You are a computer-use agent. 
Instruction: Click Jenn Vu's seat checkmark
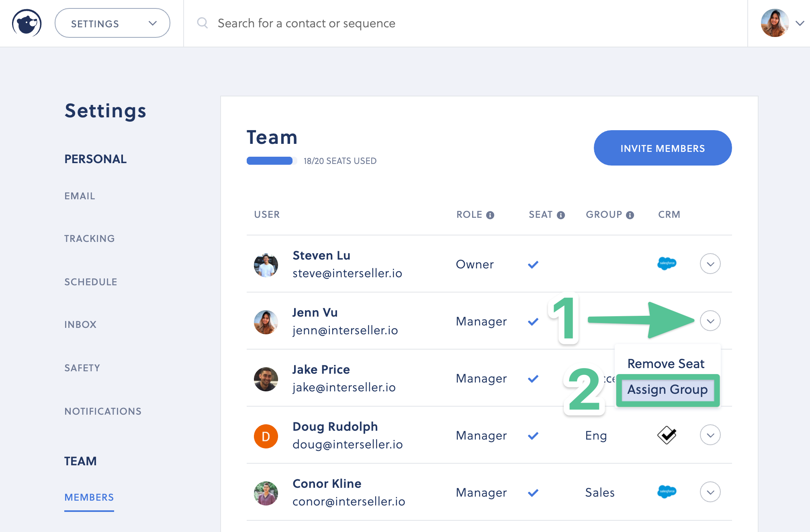point(533,321)
